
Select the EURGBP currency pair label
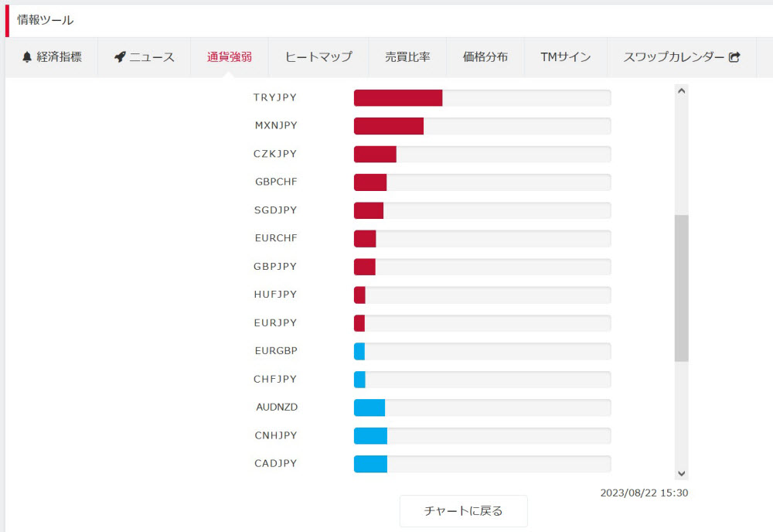(276, 351)
